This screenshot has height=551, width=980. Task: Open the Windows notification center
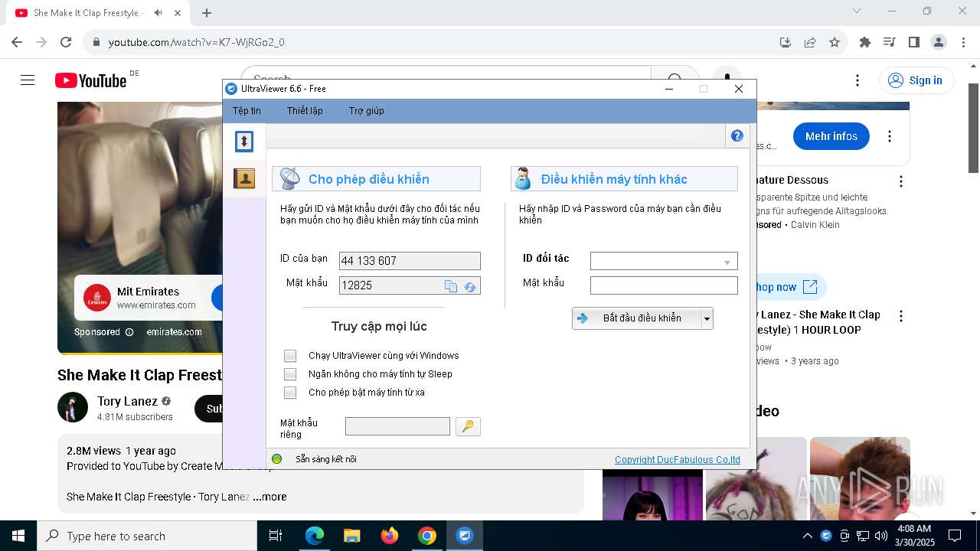pyautogui.click(x=955, y=536)
